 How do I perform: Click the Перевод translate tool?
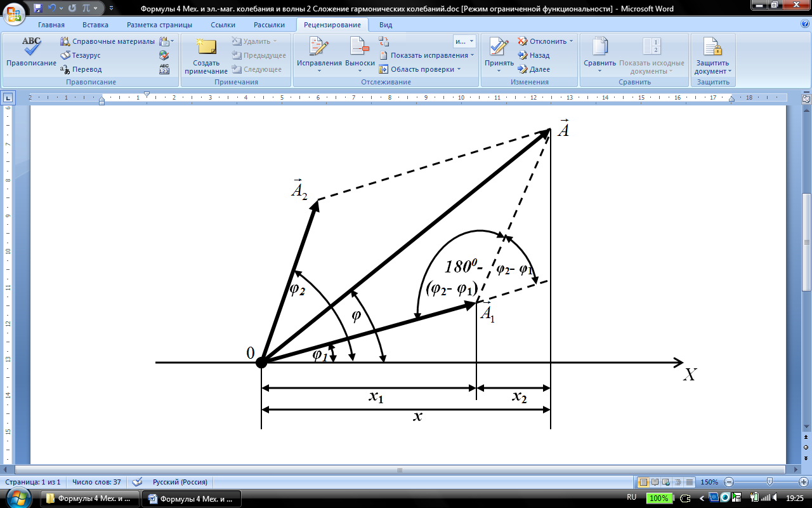tap(81, 69)
